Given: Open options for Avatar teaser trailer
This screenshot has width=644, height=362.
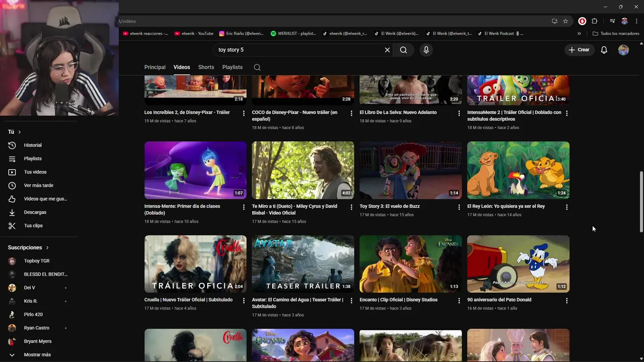Looking at the screenshot, I should point(351,301).
